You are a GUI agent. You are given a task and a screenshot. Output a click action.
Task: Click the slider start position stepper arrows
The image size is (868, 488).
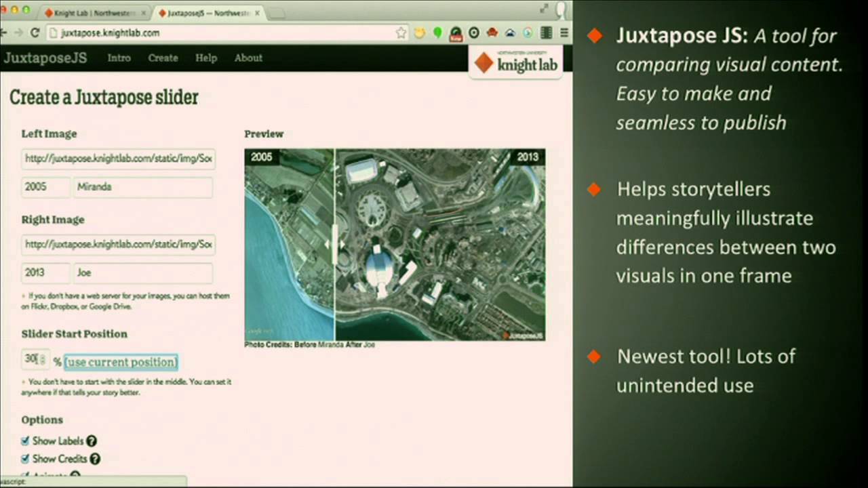coord(43,360)
